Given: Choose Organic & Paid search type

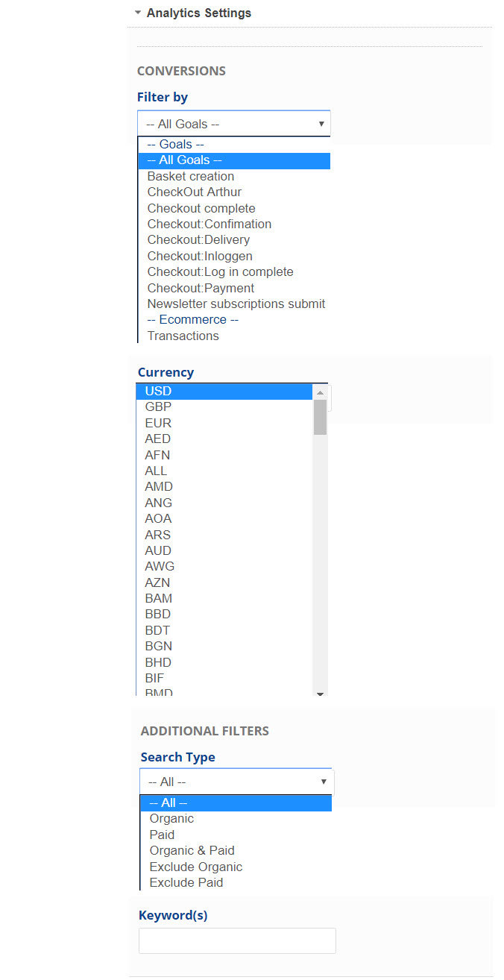Looking at the screenshot, I should (192, 850).
